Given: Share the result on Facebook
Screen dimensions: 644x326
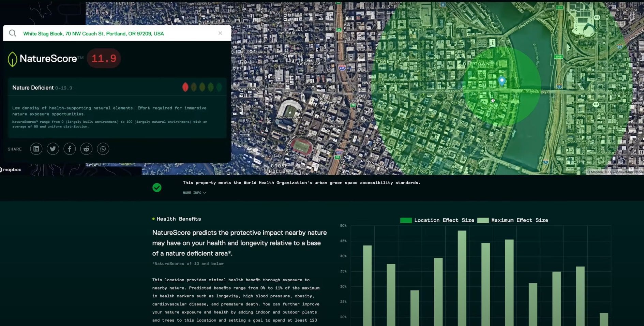Looking at the screenshot, I should [70, 149].
